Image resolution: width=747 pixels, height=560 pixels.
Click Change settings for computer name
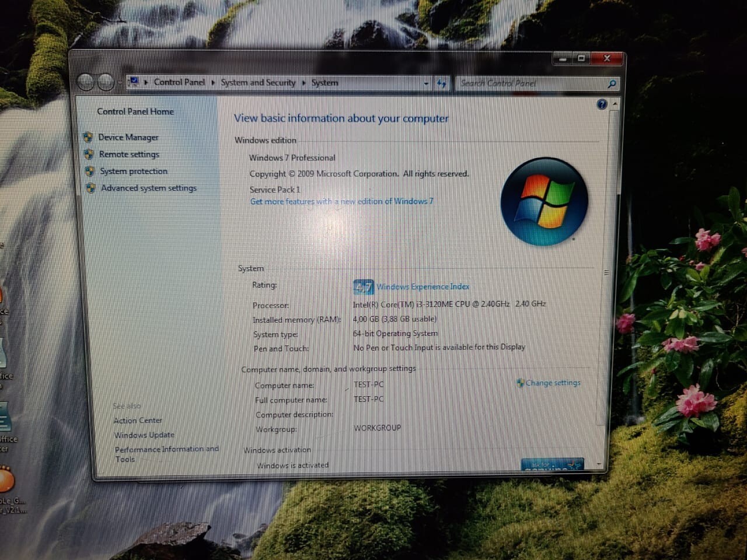(x=553, y=383)
